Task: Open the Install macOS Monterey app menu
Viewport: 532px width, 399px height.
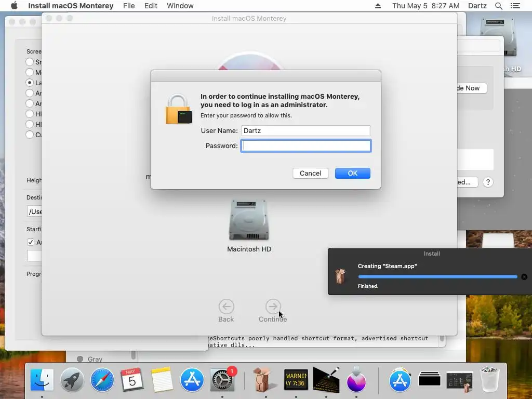Action: click(x=71, y=6)
